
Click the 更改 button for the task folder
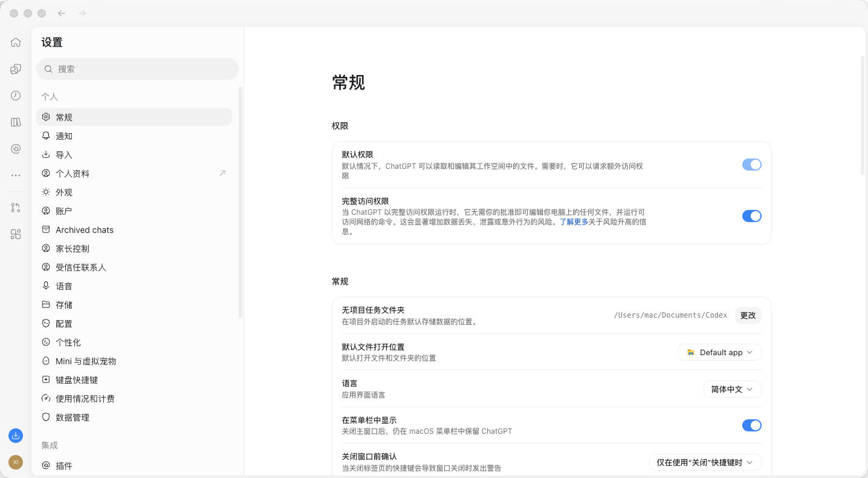(748, 315)
